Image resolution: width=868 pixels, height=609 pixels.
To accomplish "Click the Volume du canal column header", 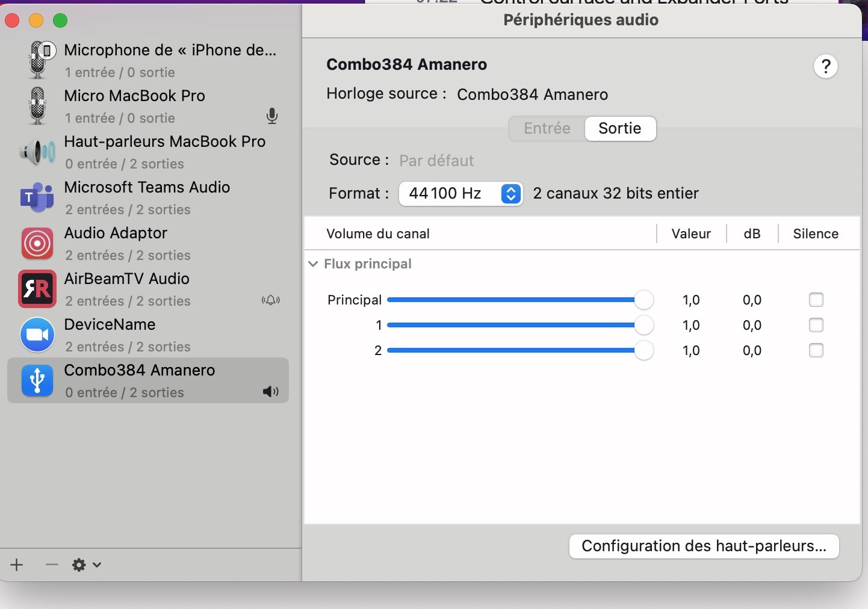I will click(378, 233).
